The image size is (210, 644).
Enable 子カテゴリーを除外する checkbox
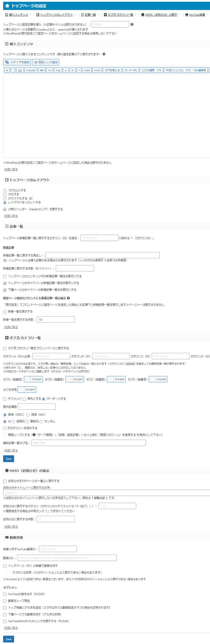coord(5,428)
